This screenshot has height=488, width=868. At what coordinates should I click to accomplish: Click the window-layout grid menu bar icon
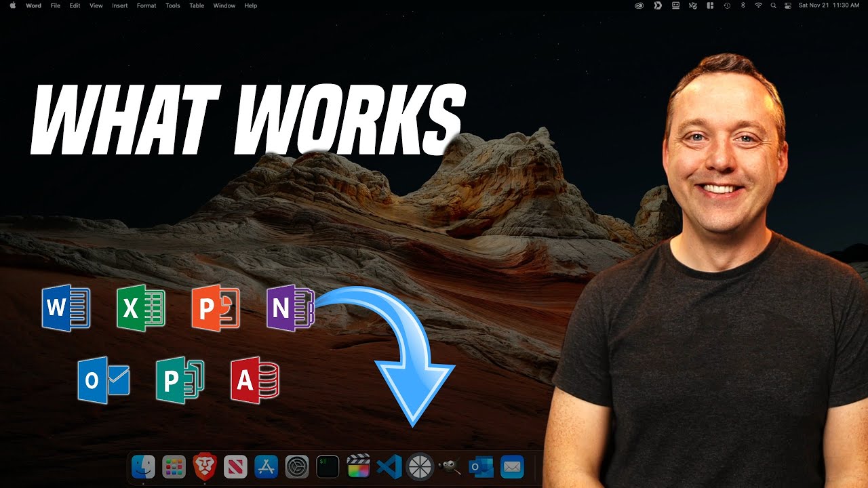710,5
